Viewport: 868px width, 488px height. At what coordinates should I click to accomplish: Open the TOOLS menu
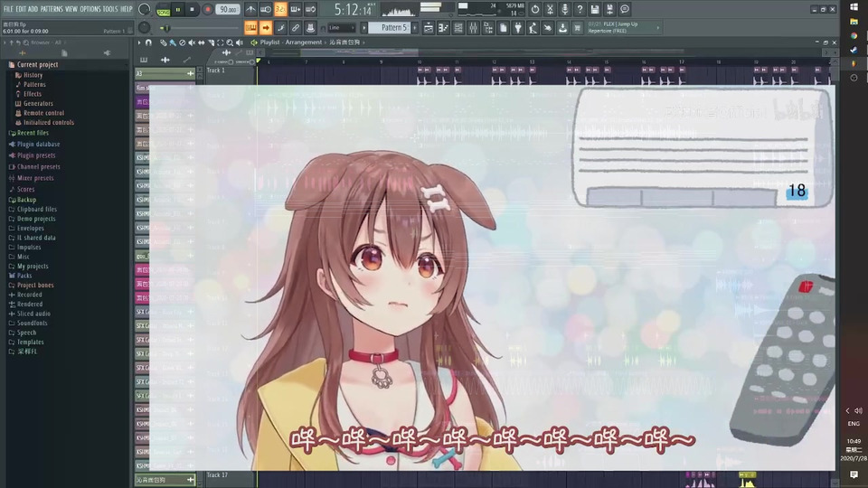(110, 9)
